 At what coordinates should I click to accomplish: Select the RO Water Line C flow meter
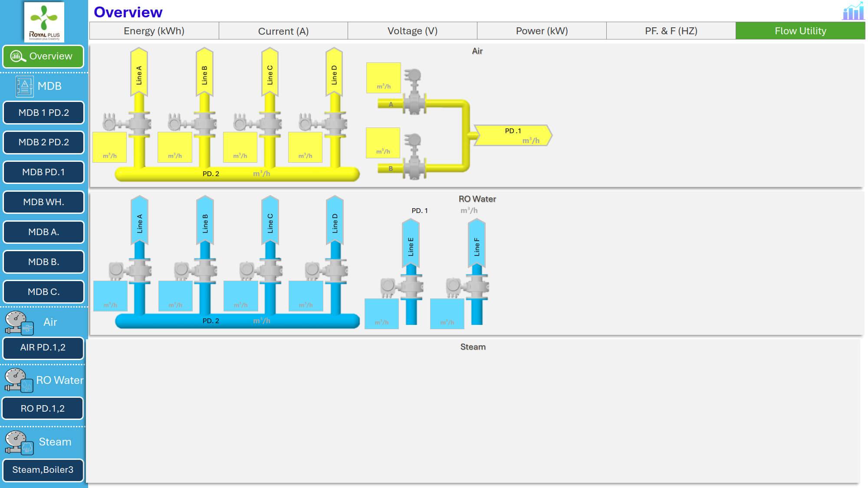[x=260, y=271]
